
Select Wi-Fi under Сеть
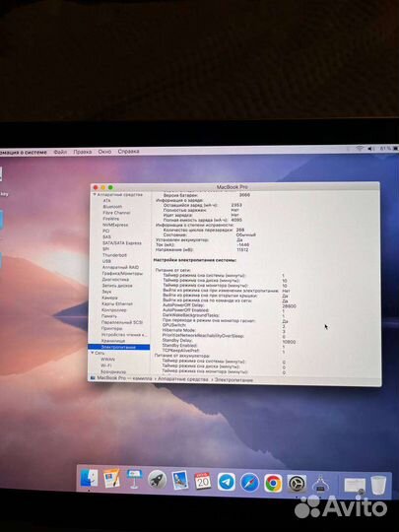(105, 366)
